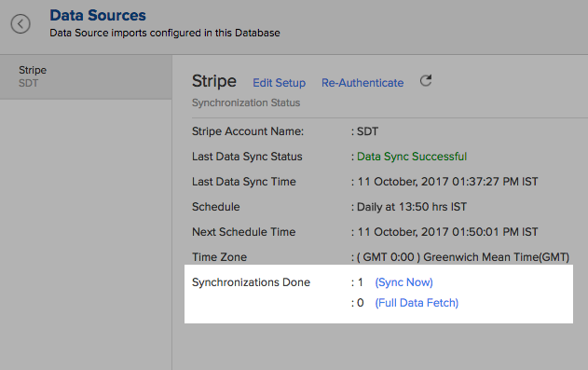Click the Data Sources page title
This screenshot has height=370, width=588.
coord(98,15)
